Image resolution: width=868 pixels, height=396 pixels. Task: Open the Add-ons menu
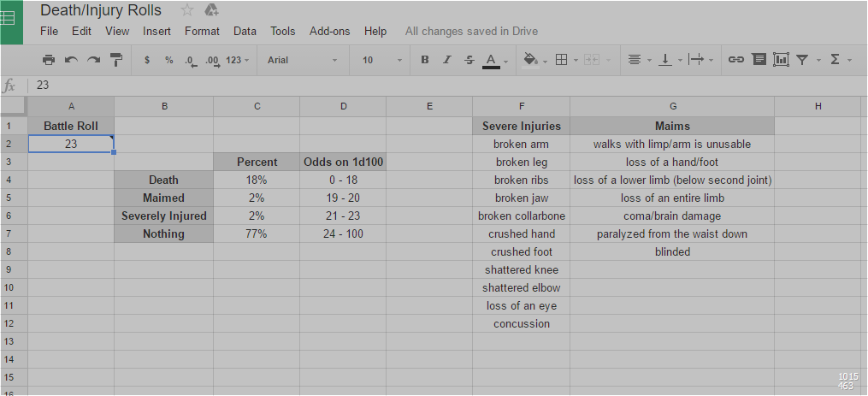[329, 31]
